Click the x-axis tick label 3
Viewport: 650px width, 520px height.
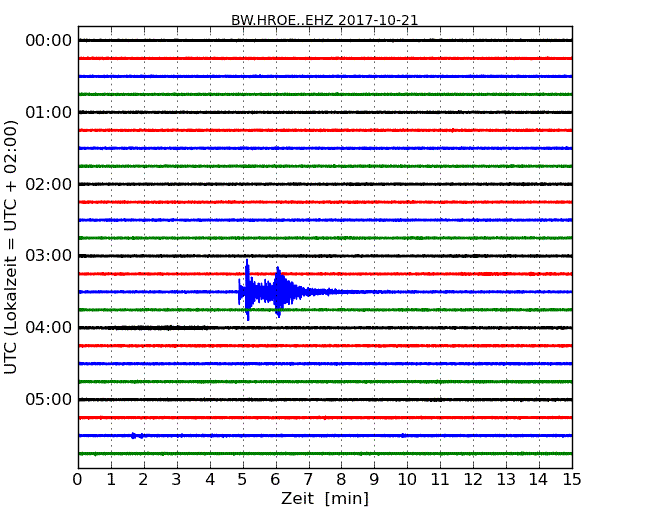click(x=177, y=480)
